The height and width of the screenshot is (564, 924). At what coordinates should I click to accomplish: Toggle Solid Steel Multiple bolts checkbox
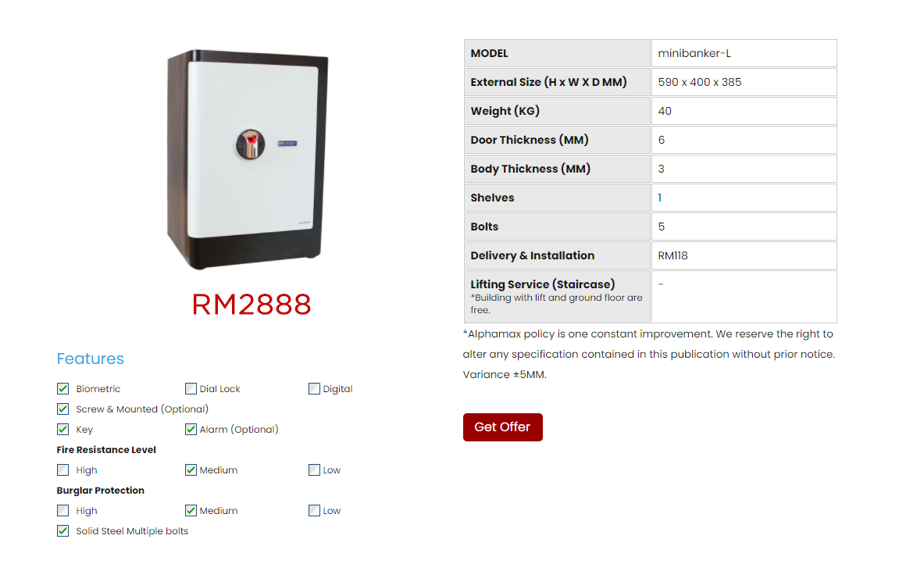pyautogui.click(x=63, y=531)
